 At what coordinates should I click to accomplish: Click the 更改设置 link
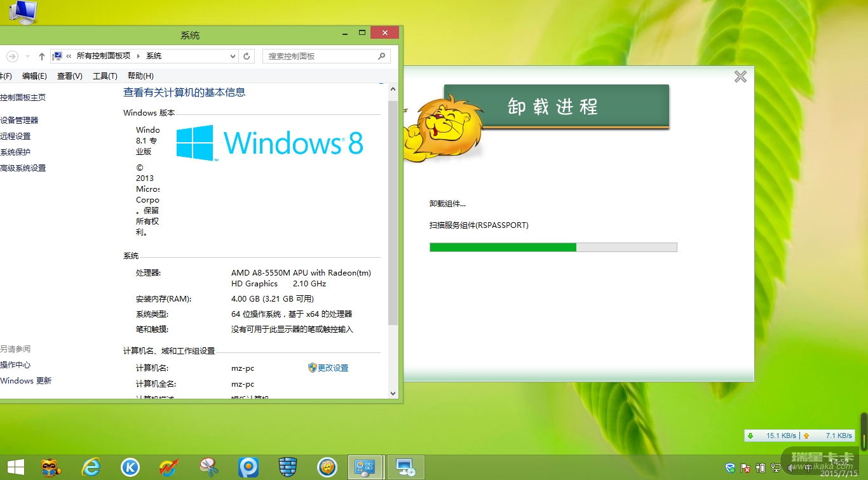tap(333, 368)
